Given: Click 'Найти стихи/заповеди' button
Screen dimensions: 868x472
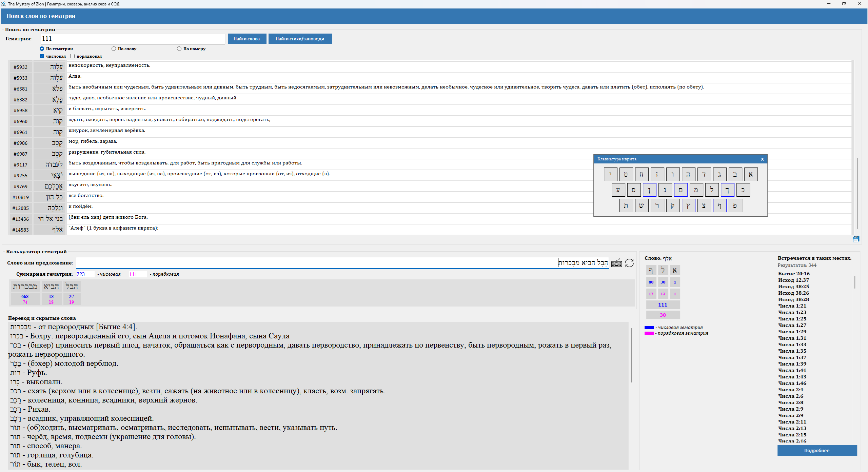Looking at the screenshot, I should [300, 39].
